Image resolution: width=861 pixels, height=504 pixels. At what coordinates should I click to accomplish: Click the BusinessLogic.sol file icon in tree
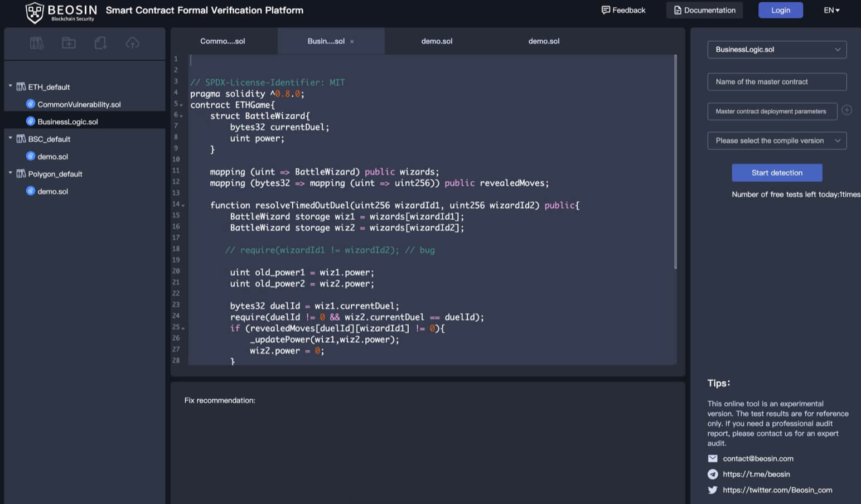tap(31, 121)
